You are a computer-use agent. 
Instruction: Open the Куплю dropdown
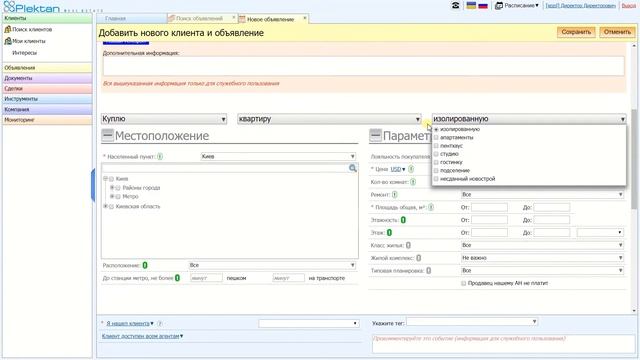(x=164, y=119)
